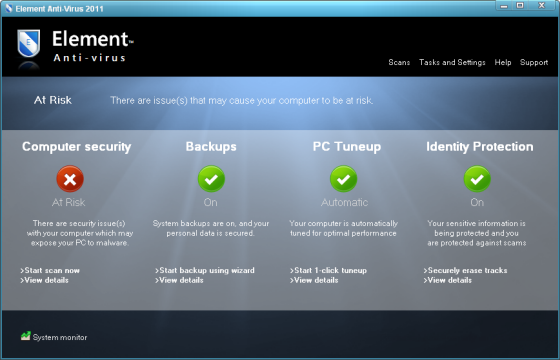Screen dimensions: 560x360
Task: View details under PC Tuneup
Action: click(x=314, y=280)
